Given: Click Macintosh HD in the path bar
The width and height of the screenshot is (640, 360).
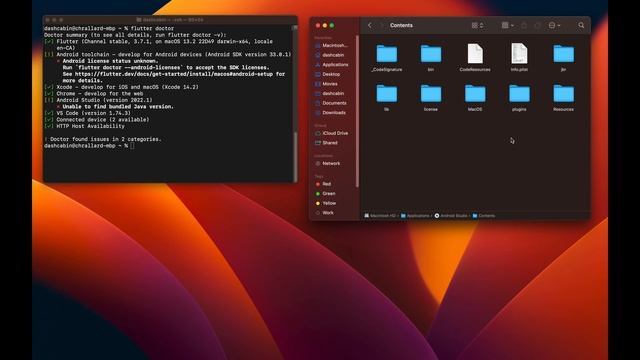Looking at the screenshot, I should 380,216.
